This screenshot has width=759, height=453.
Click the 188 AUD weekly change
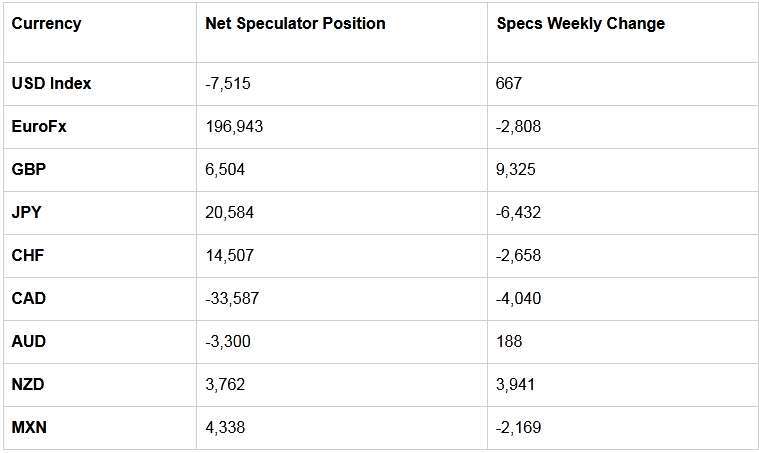(509, 342)
